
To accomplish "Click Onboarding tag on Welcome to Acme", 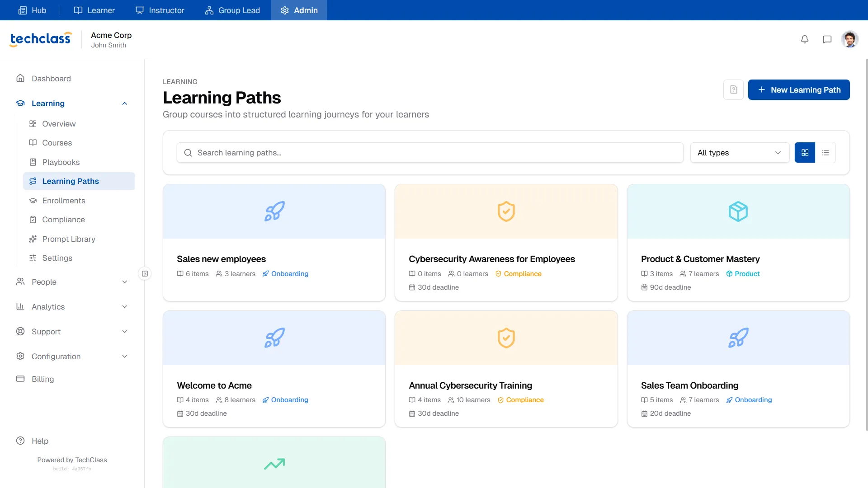I will tap(285, 400).
